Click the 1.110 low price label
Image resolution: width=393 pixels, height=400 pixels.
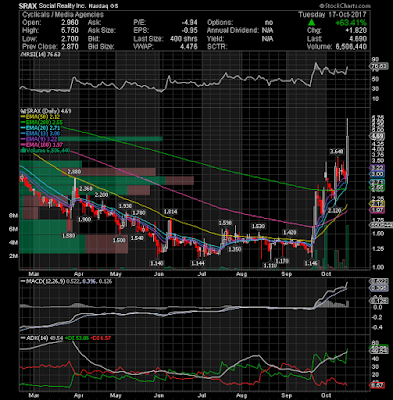coord(270,265)
